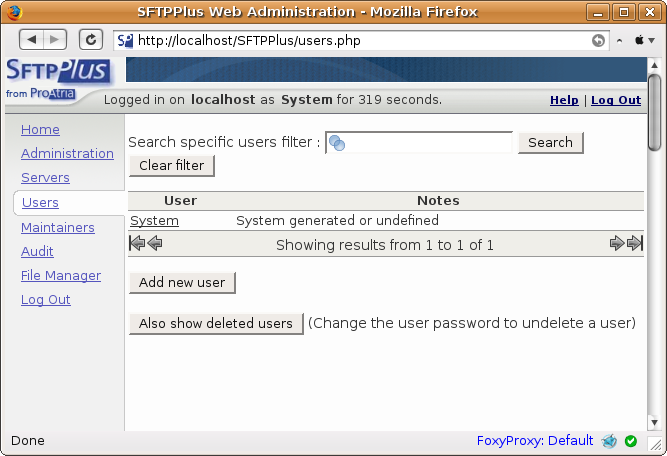Click the users filter search field
Image resolution: width=667 pixels, height=456 pixels.
[x=419, y=142]
